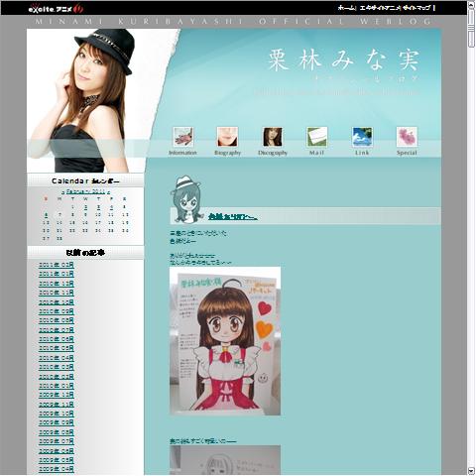Select day 4 in the calendar
Image resolution: width=476 pixels, height=476 pixels.
click(111, 207)
